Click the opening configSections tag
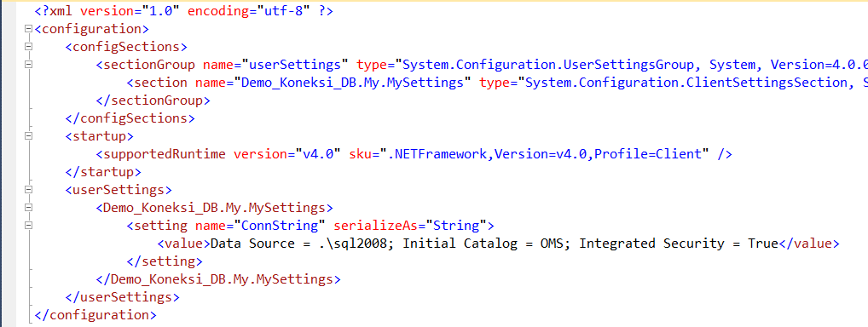Image resolution: width=868 pixels, height=327 pixels. (127, 47)
